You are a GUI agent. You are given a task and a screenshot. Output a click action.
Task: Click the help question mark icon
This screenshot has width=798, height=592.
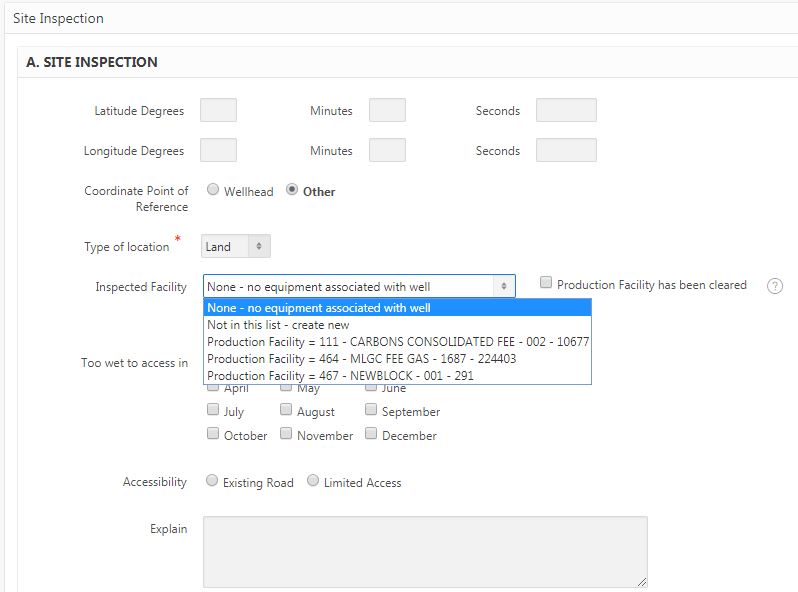[774, 286]
